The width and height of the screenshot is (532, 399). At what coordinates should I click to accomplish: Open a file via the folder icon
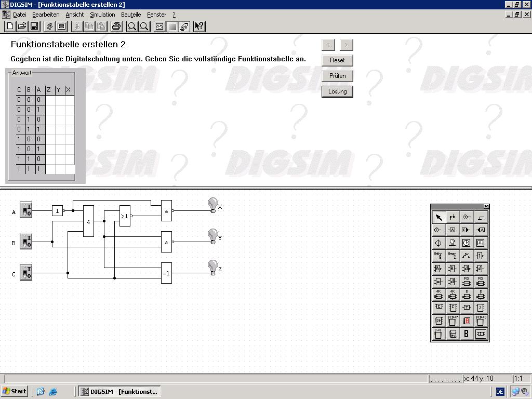coord(22,26)
